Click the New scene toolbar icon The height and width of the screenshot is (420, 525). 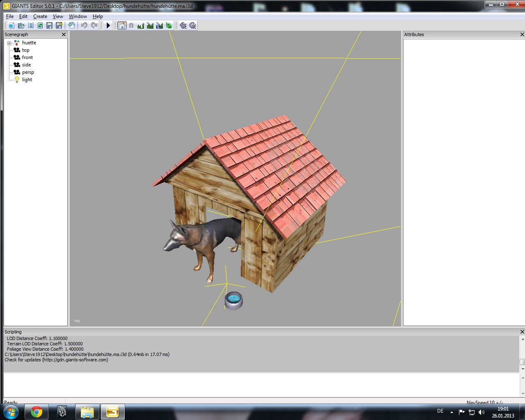pyautogui.click(x=11, y=25)
